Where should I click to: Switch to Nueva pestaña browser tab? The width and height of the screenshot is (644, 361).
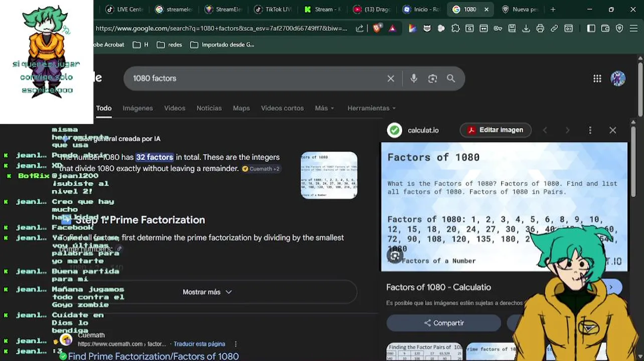click(520, 9)
